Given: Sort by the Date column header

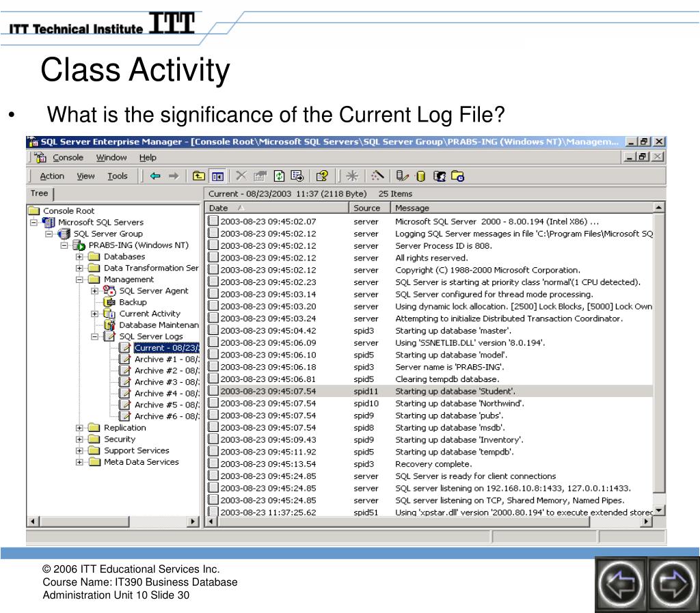Looking at the screenshot, I should coord(277,208).
